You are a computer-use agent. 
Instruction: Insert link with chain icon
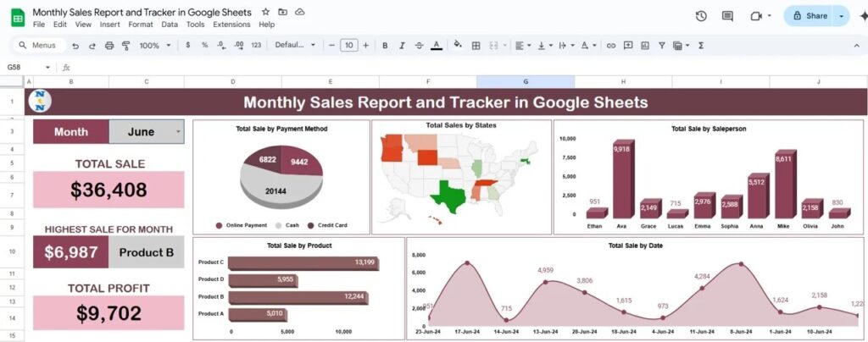click(x=611, y=46)
